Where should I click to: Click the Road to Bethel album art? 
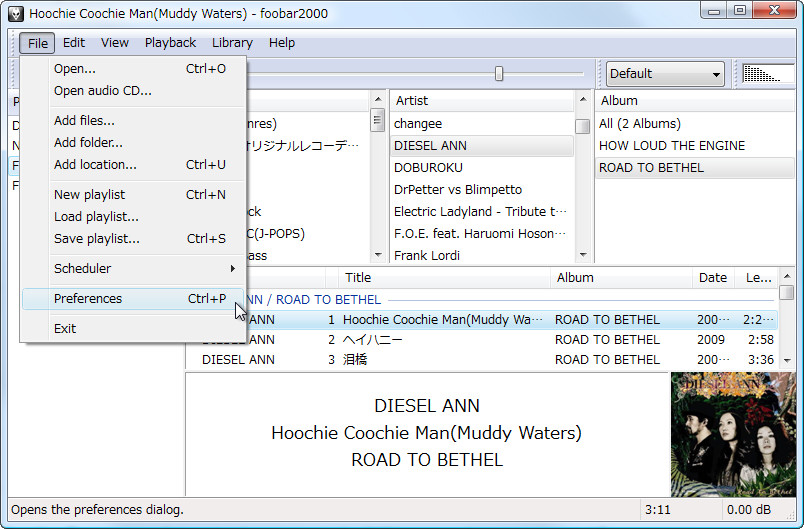733,435
